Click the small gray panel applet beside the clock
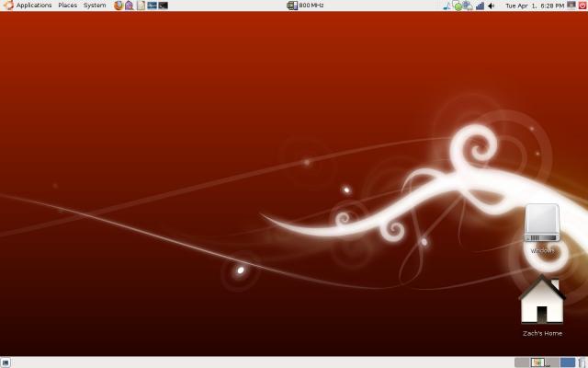This screenshot has width=588, height=368. tap(571, 5)
